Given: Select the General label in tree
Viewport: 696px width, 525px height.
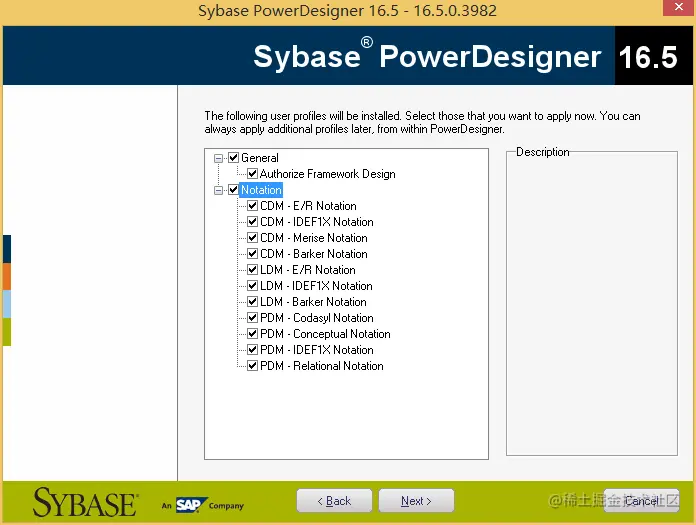Looking at the screenshot, I should point(260,158).
